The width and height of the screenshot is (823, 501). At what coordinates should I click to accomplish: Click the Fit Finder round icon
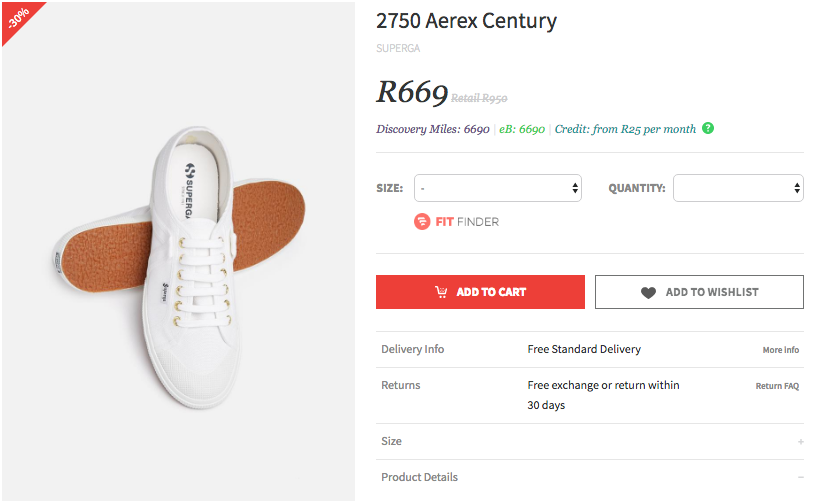coord(422,221)
